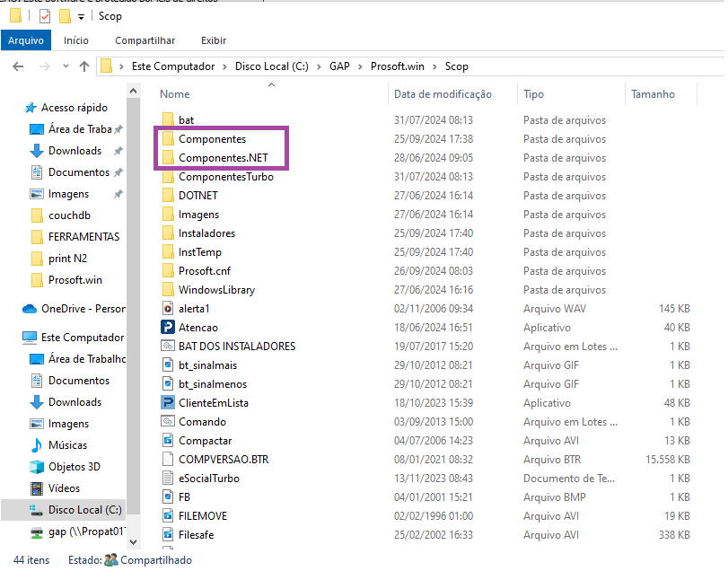
Task: Select the bat folder icon
Action: pos(168,119)
